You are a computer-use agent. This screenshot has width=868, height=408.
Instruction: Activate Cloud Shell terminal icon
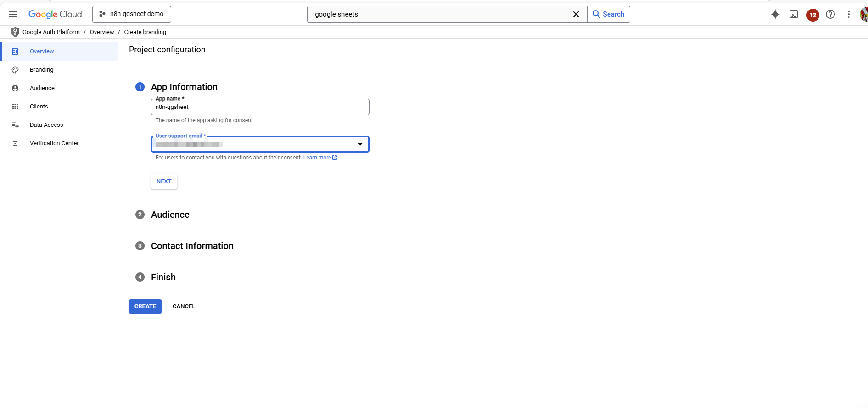click(794, 14)
